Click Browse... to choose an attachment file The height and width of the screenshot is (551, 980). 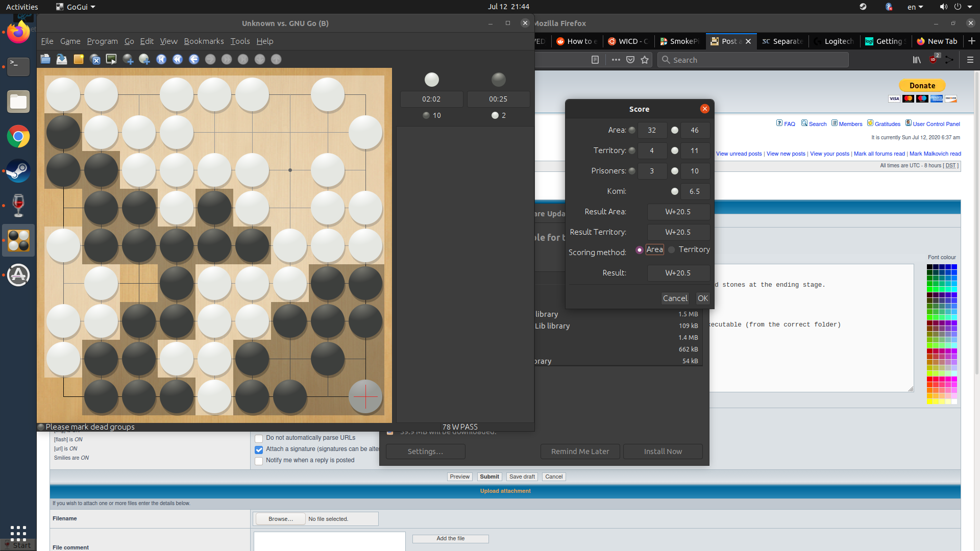281,519
